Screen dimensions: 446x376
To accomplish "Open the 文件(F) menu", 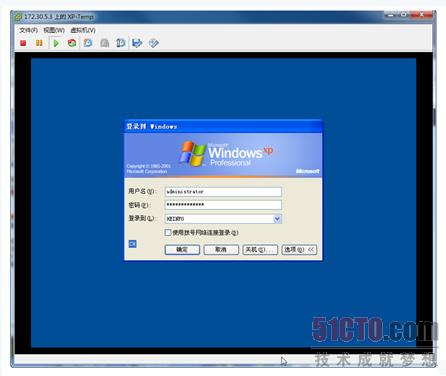I will [28, 30].
